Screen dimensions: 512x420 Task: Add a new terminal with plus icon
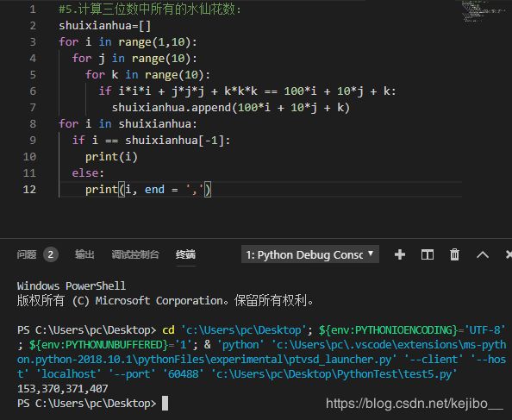(400, 254)
